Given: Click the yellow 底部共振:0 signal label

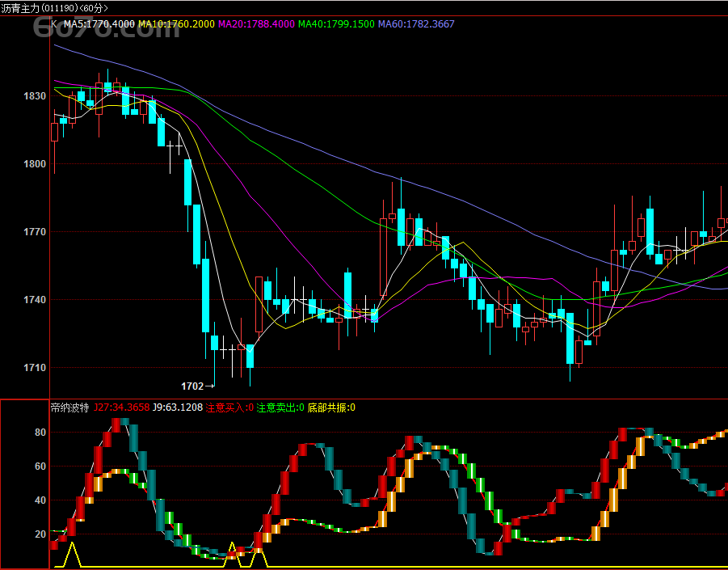Looking at the screenshot, I should (x=331, y=407).
